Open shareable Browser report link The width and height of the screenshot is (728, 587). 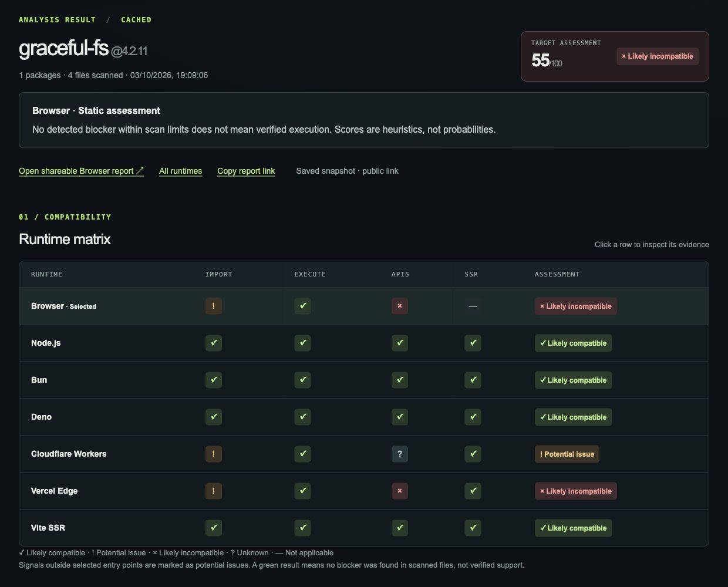[x=81, y=171]
